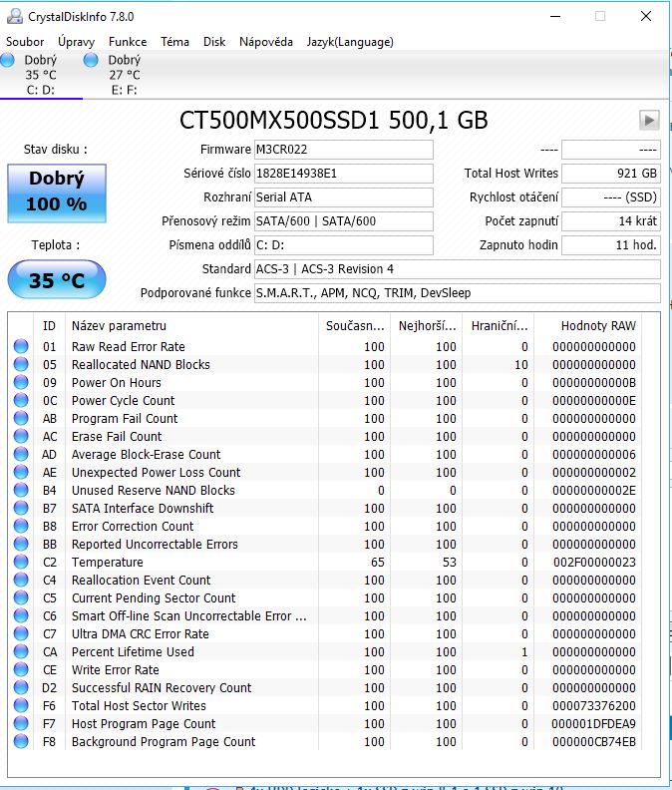672x790 pixels.
Task: Open the Jazyk(Language) menu
Action: pos(350,42)
